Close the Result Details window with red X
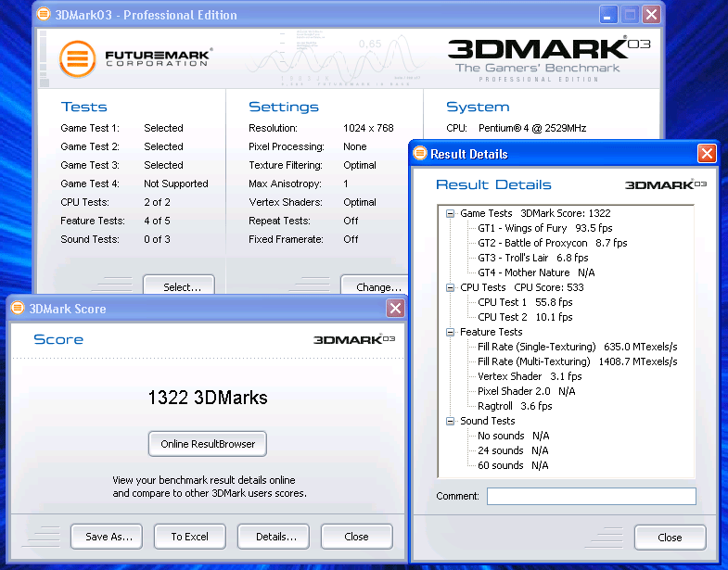This screenshot has width=728, height=570. tap(707, 153)
